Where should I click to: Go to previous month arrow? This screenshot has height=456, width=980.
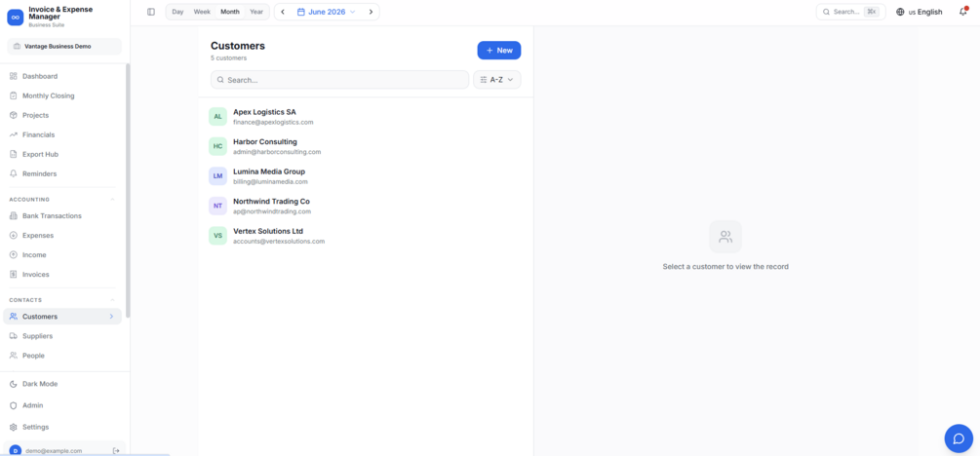283,12
